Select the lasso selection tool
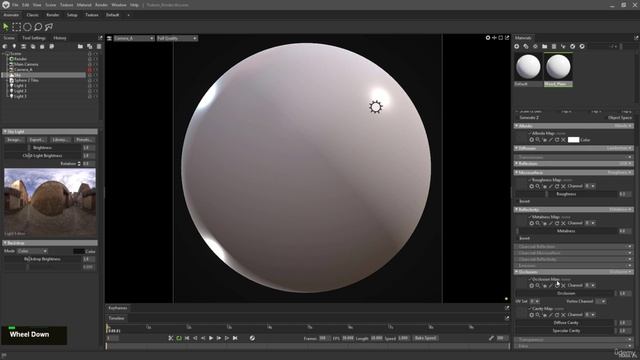The image size is (640, 360). [38, 27]
